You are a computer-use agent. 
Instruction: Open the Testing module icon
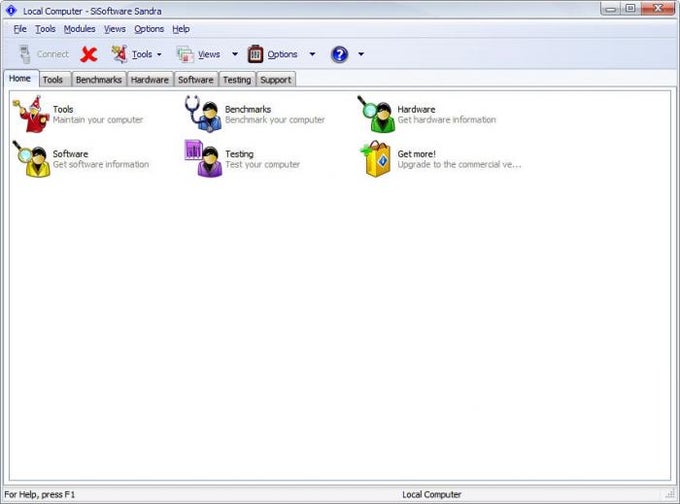tap(203, 159)
